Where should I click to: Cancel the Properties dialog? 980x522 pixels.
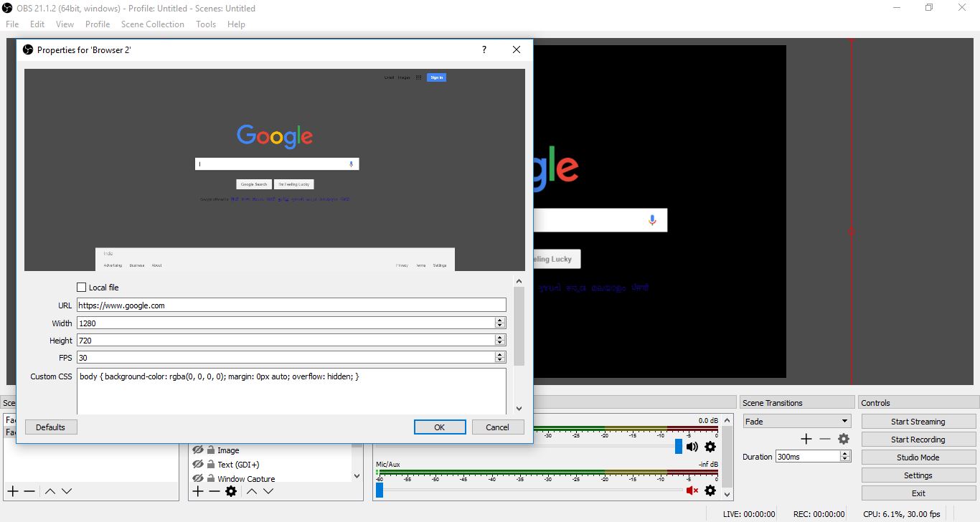coord(498,427)
